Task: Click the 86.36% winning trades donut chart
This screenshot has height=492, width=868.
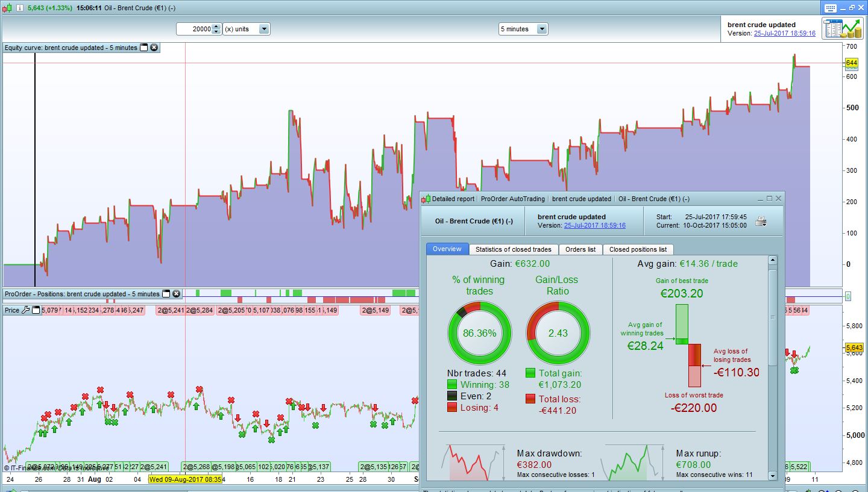Action: coord(479,333)
